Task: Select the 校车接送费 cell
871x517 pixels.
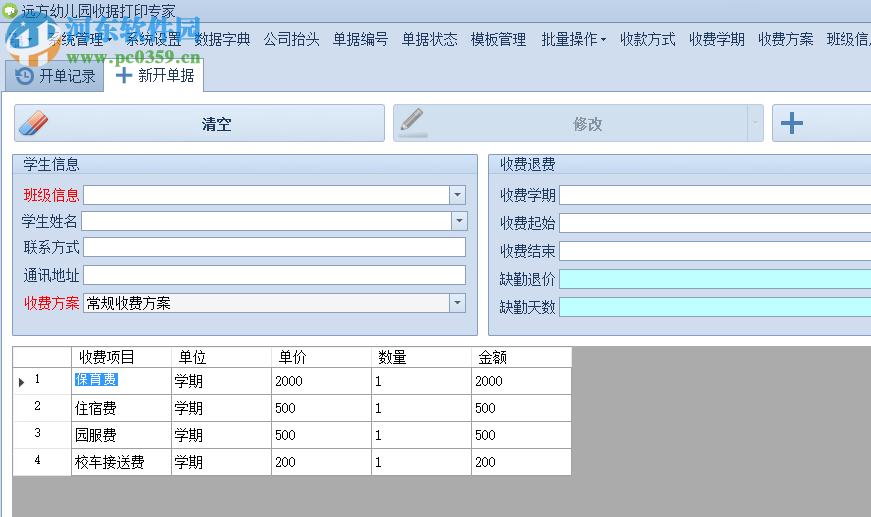Action: [121, 462]
